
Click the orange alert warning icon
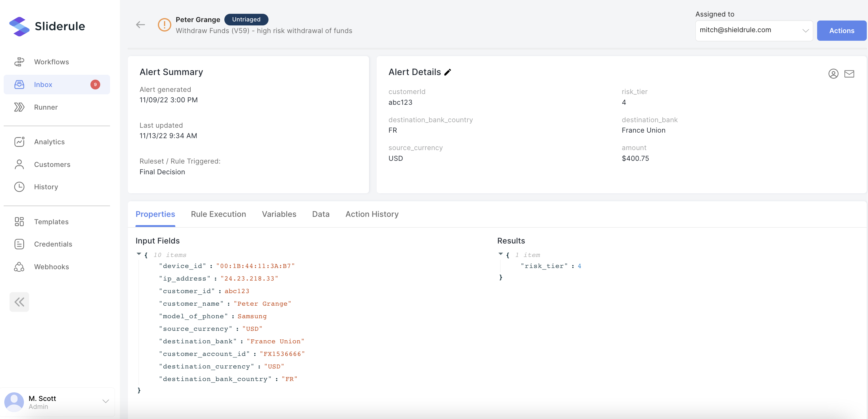click(164, 25)
